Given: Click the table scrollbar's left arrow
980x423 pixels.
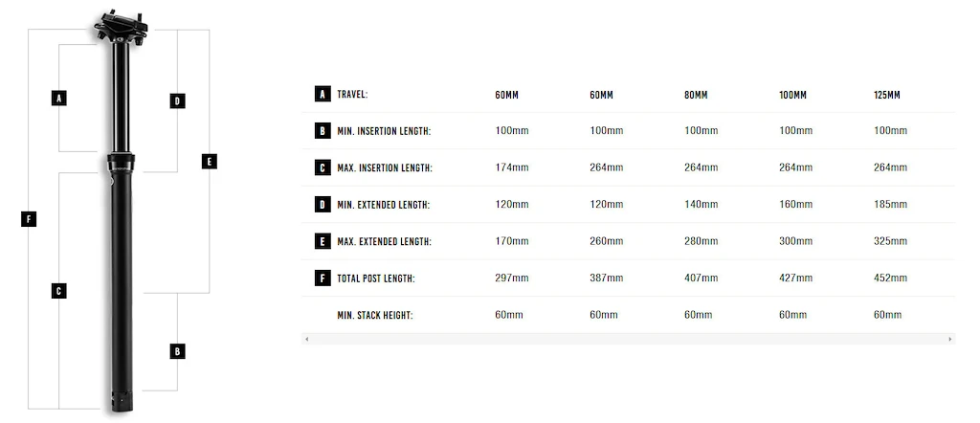Looking at the screenshot, I should (306, 340).
